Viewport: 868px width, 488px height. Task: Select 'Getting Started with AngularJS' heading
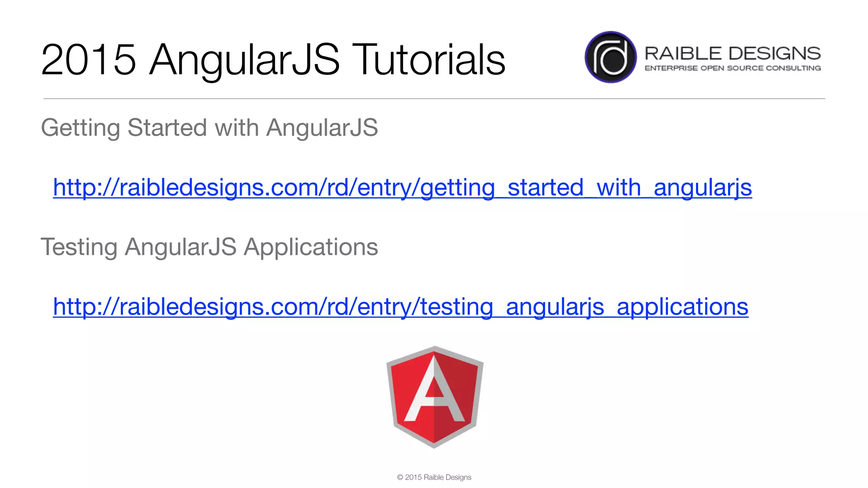(x=209, y=128)
